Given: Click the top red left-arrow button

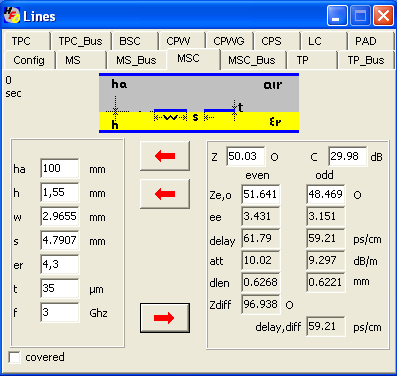Looking at the screenshot, I should click(x=165, y=156).
